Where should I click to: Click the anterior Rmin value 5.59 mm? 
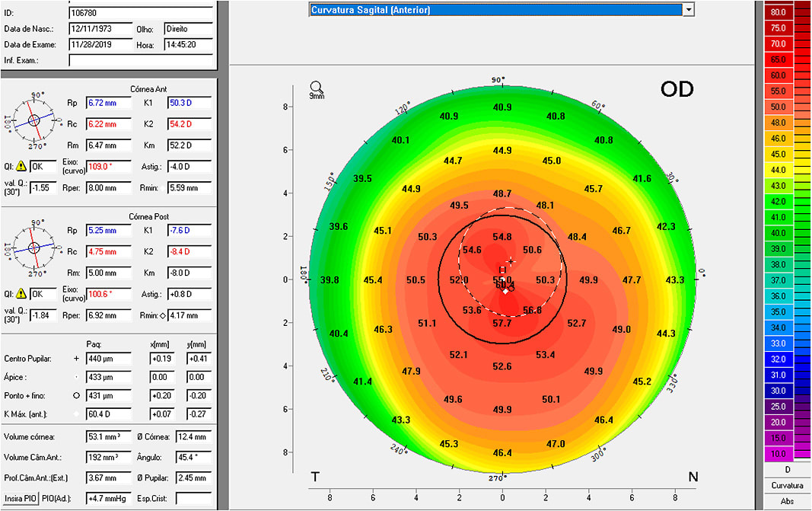[189, 188]
